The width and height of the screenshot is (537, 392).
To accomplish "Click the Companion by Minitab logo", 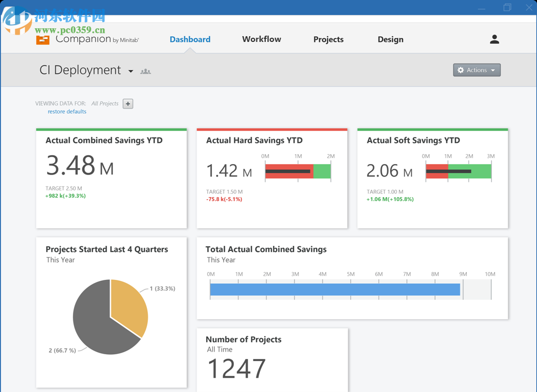I will pyautogui.click(x=87, y=39).
